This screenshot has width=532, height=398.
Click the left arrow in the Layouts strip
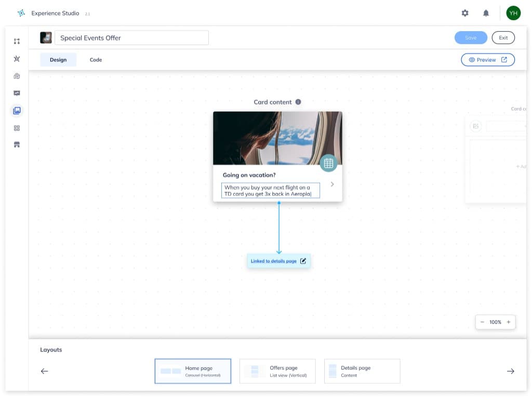(44, 371)
